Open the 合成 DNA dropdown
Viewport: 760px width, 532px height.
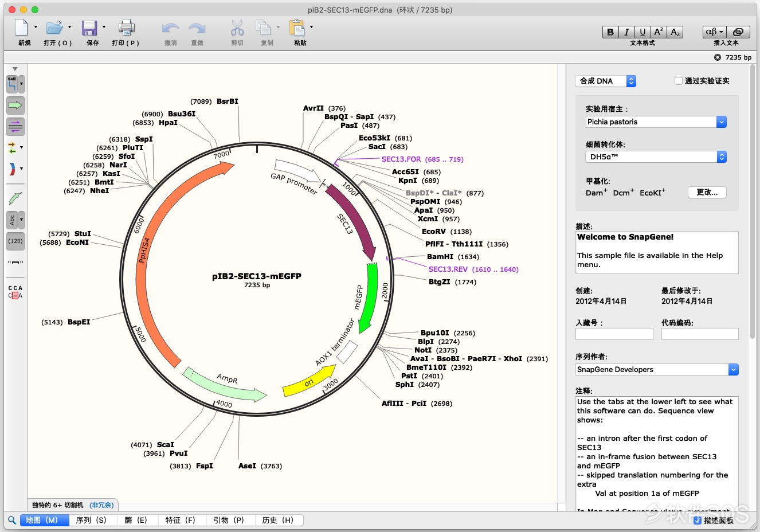coord(606,81)
